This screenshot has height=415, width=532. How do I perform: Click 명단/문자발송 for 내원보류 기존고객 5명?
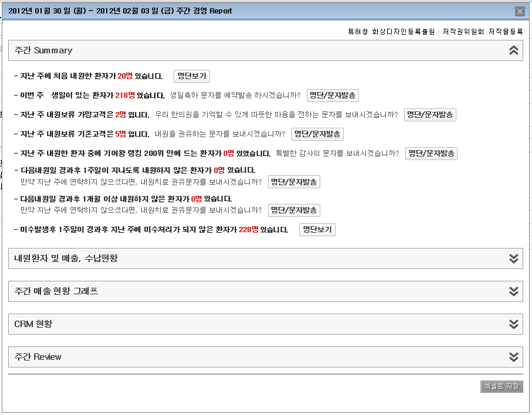click(x=317, y=134)
